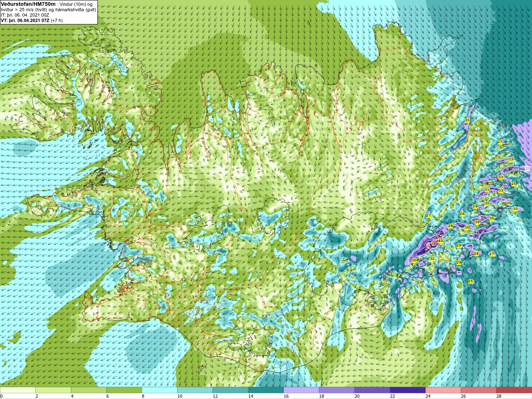
Task: Select the legend scale label 8
Action: tap(143, 396)
